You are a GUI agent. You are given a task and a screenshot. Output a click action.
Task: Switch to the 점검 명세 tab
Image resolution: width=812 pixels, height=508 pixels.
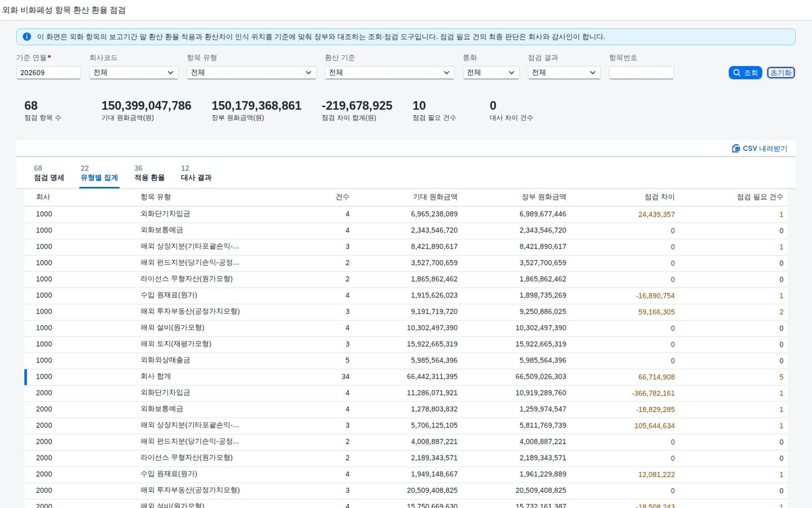pos(49,173)
